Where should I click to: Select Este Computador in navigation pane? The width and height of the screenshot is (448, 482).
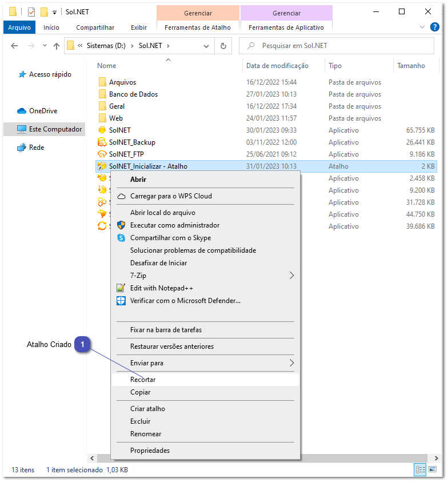[x=45, y=129]
